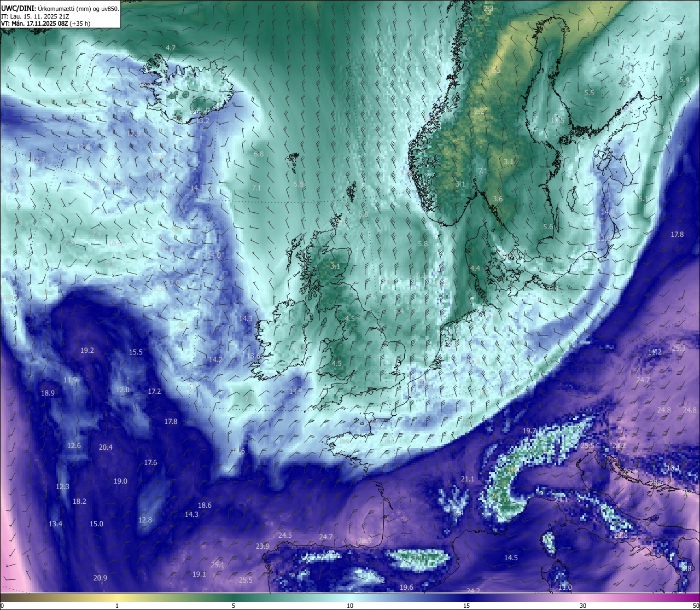
Task: Click the 'IT: Lau. 15. 11. 2025 21Z' line
Action: (x=35, y=16)
